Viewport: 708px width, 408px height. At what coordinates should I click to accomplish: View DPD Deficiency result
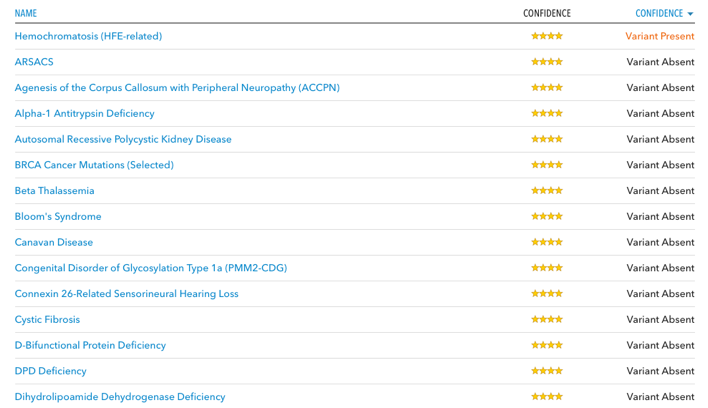(50, 371)
